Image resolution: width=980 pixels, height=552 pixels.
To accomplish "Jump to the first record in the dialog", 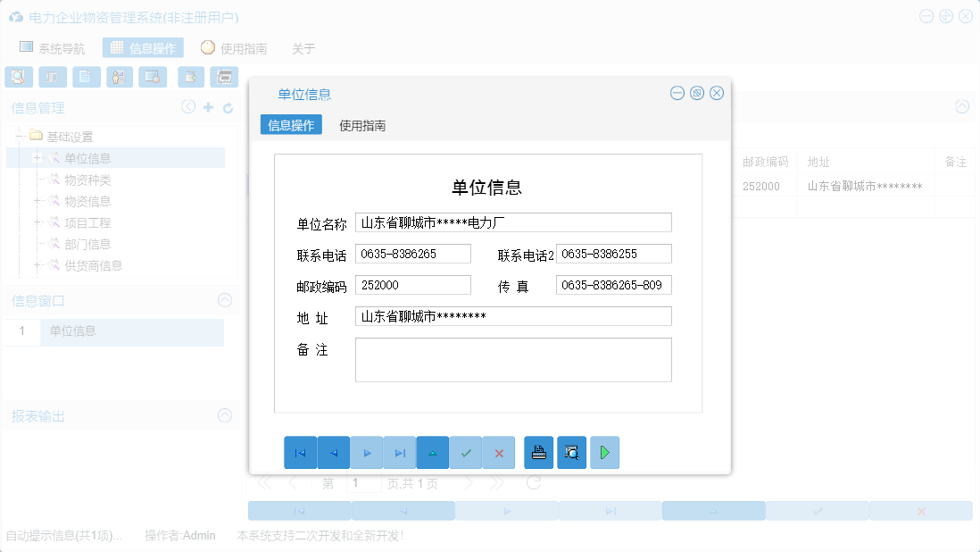I will (301, 452).
